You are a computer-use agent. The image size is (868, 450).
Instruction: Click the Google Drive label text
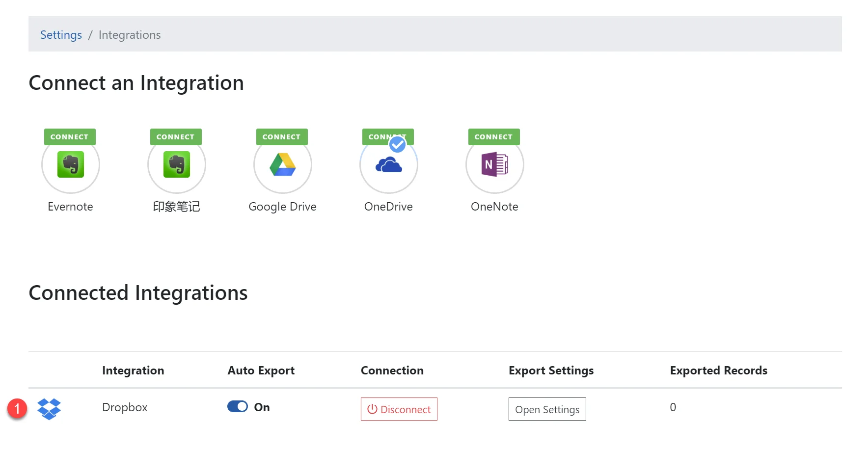[282, 207]
